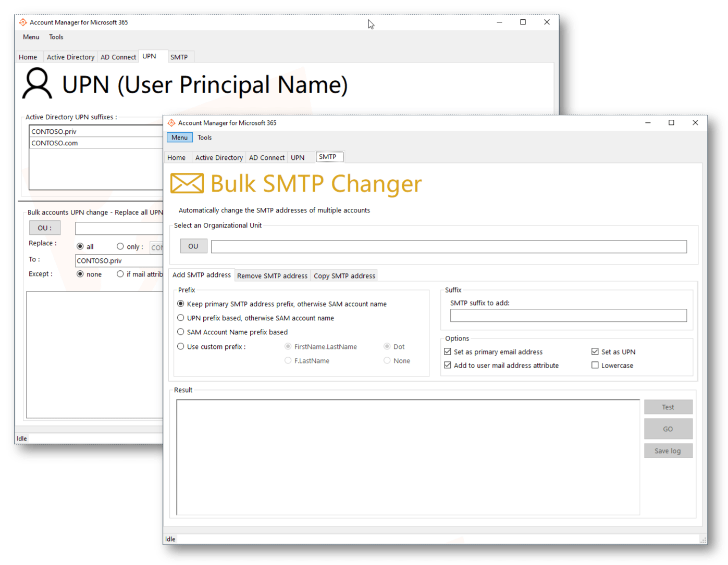Click the resize grip in SMTP status bar
Screen dimensions: 728x565
tap(703, 540)
